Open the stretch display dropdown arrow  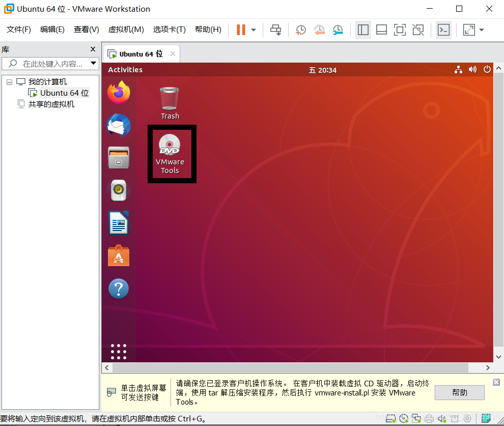coord(482,30)
